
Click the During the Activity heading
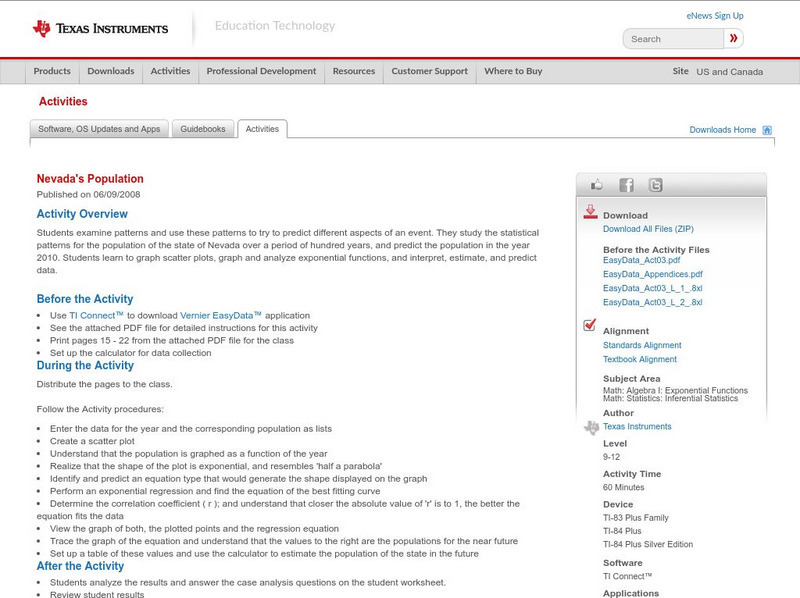point(85,366)
